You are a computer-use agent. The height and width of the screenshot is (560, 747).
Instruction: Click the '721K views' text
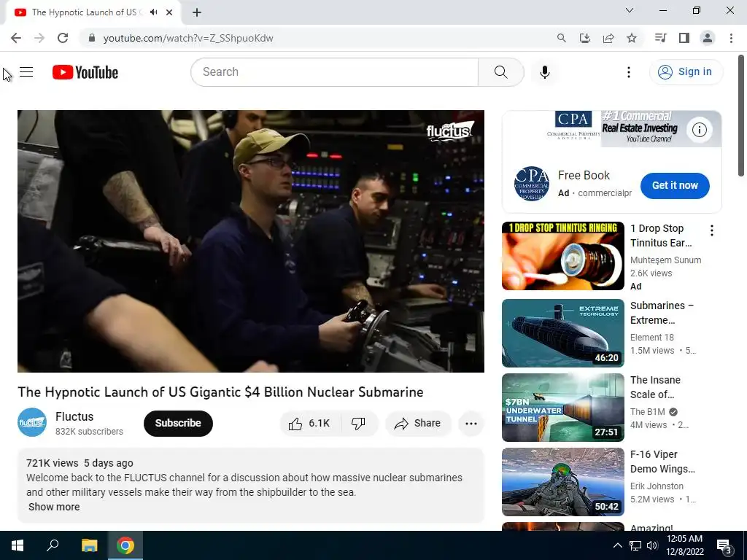point(53,463)
